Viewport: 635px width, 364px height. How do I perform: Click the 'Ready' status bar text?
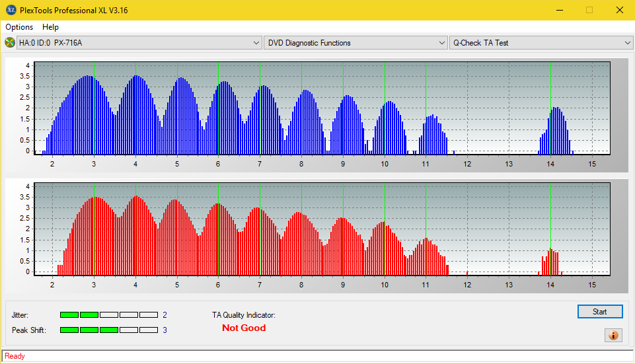15,356
